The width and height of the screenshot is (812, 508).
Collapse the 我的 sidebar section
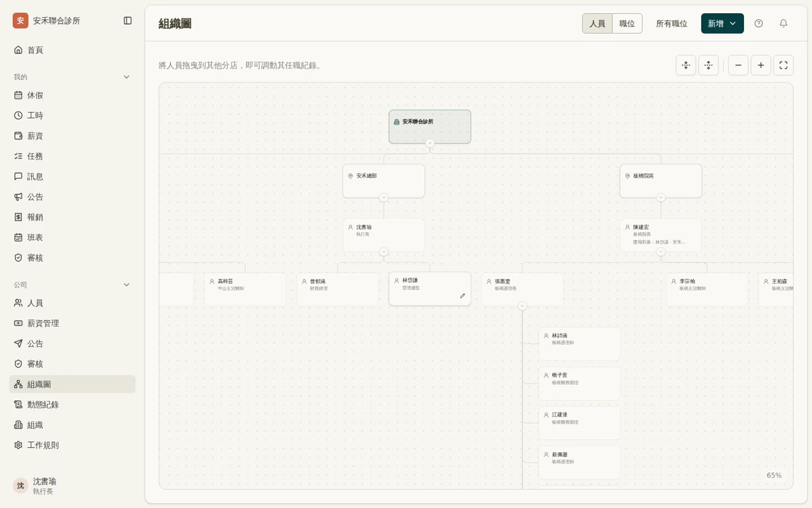coord(126,77)
